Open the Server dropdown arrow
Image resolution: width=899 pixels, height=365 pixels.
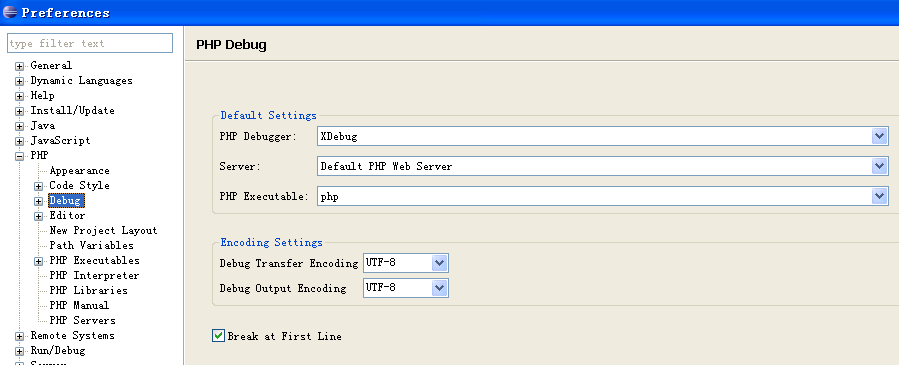pyautogui.click(x=880, y=166)
